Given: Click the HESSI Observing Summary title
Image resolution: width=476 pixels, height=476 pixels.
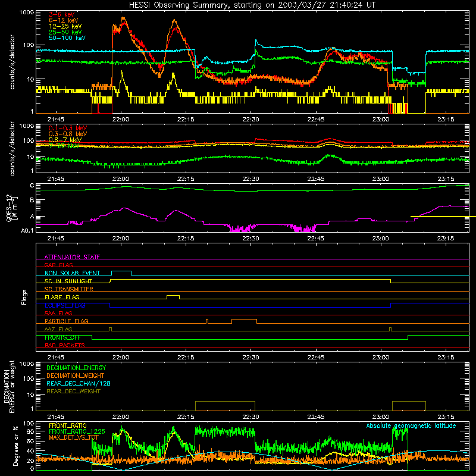Looking at the screenshot, I should tap(252, 5).
